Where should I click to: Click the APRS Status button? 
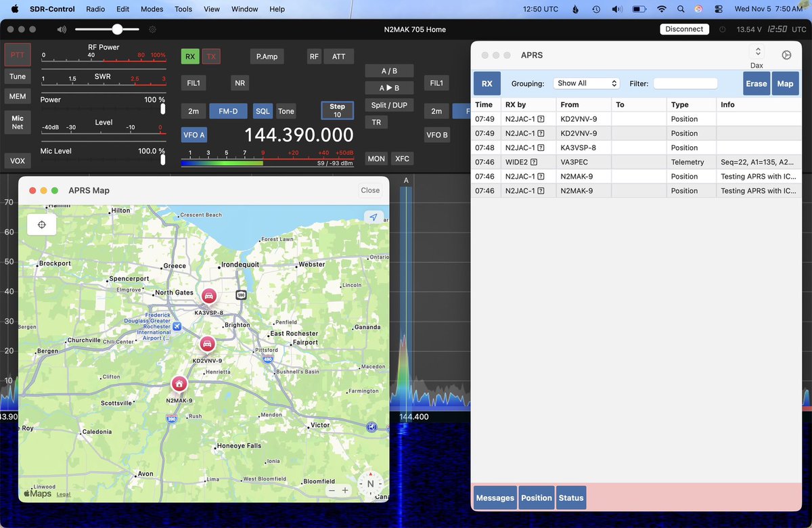click(571, 498)
